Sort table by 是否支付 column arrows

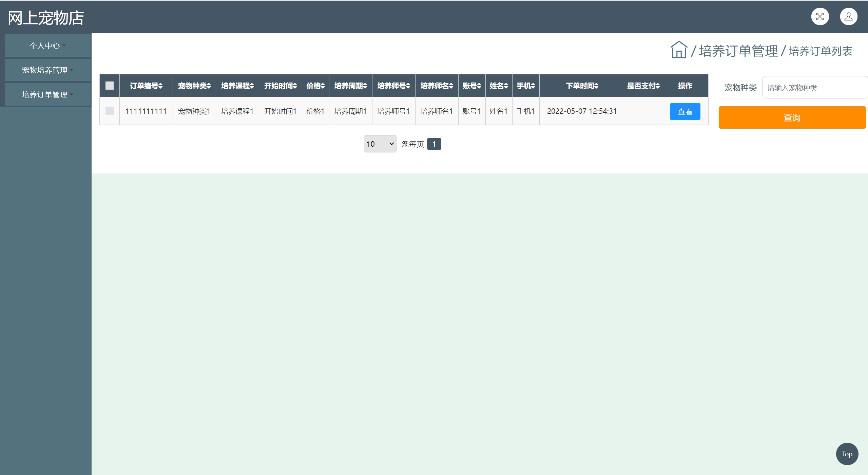point(658,86)
